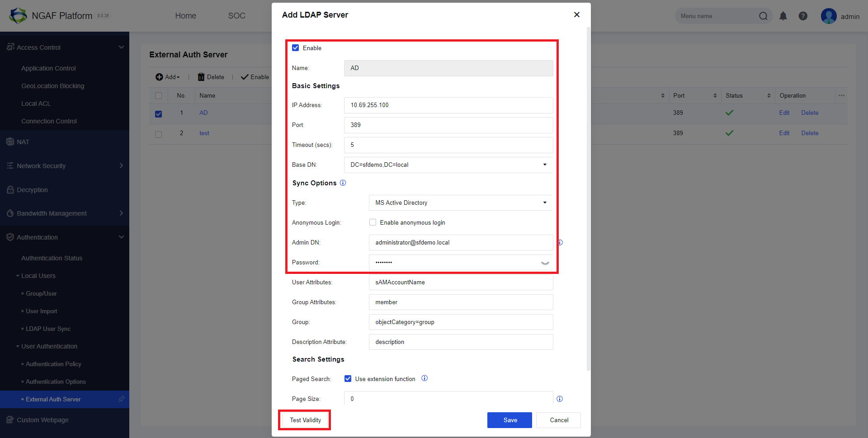Collapse Authentication menu chevron
This screenshot has height=438, width=868.
(121, 237)
